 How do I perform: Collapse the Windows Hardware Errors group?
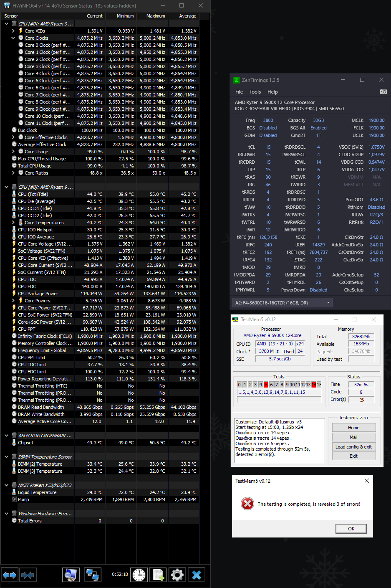tap(6, 514)
